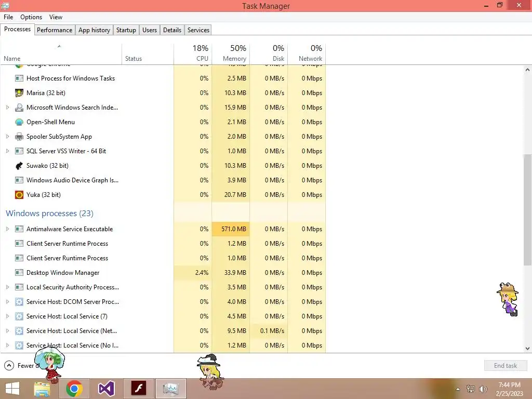Viewport: 532px width, 399px height.
Task: Open the View menu
Action: click(x=56, y=17)
